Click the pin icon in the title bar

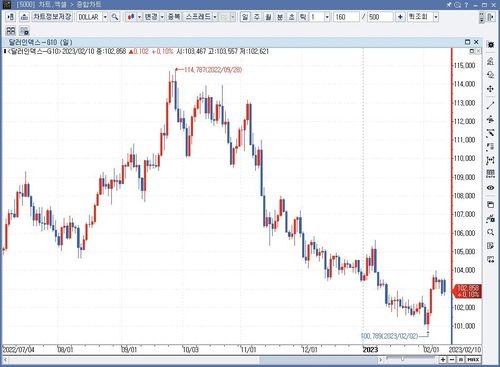pos(449,5)
